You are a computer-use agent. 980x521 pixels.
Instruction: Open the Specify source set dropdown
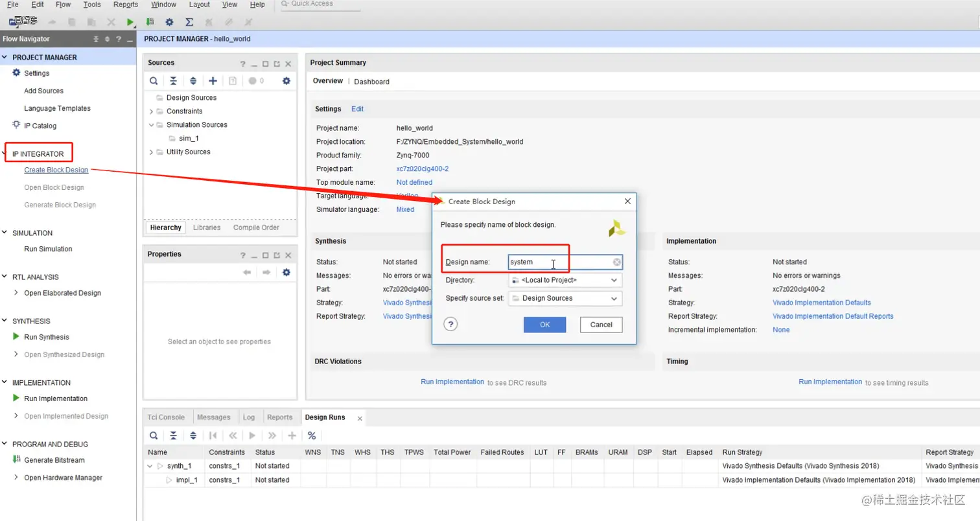click(565, 298)
